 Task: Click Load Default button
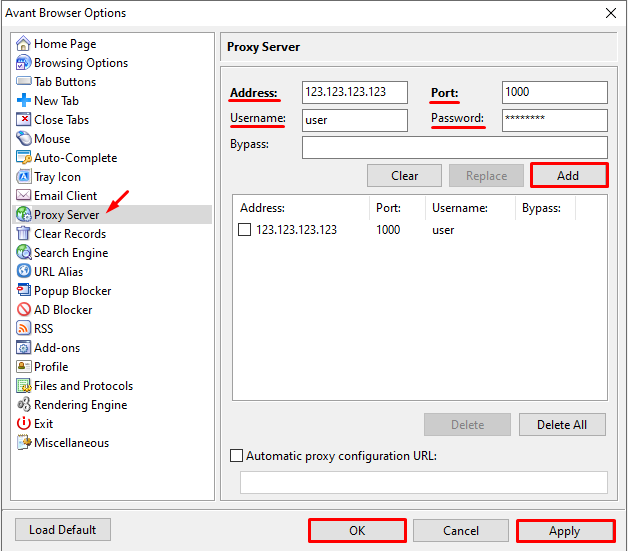(x=62, y=530)
